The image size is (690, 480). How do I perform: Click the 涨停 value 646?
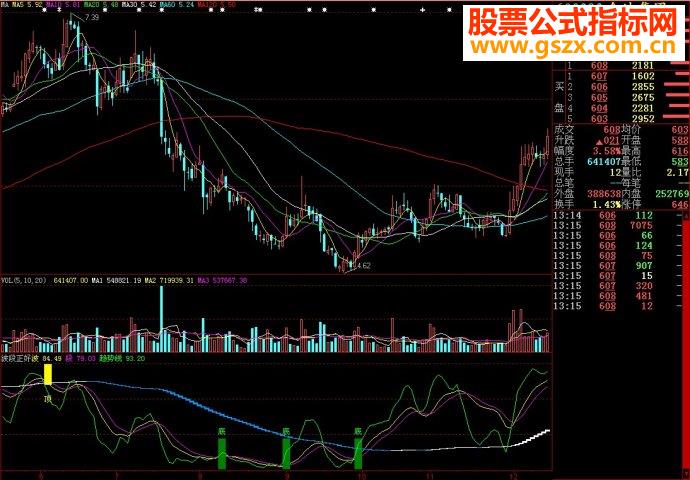pyautogui.click(x=680, y=205)
